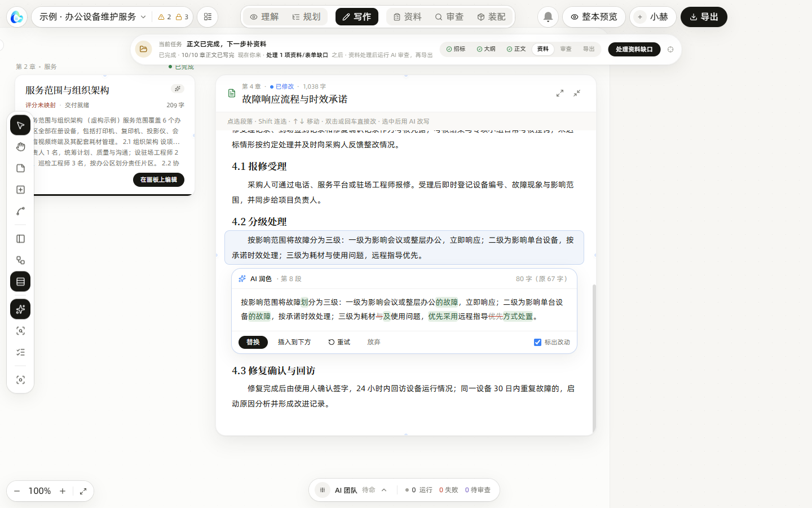812x508 pixels.
Task: Click the greyed 导出 step in progress bar
Action: pos(589,49)
